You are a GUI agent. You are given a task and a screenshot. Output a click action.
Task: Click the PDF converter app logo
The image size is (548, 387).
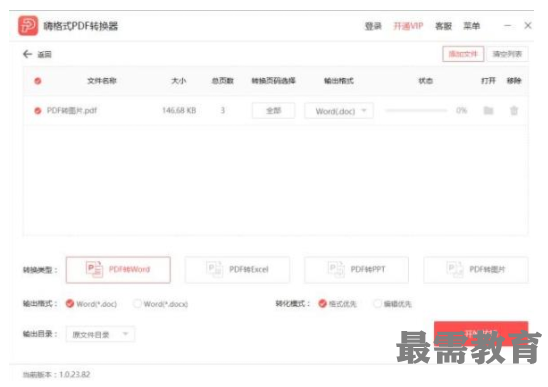(x=28, y=26)
